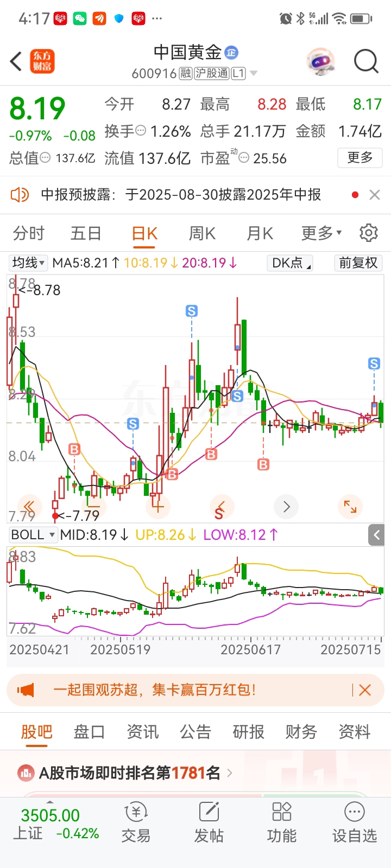The height and width of the screenshot is (868, 391).
Task: Tap the B buy marker near 8.04
Action: click(74, 449)
